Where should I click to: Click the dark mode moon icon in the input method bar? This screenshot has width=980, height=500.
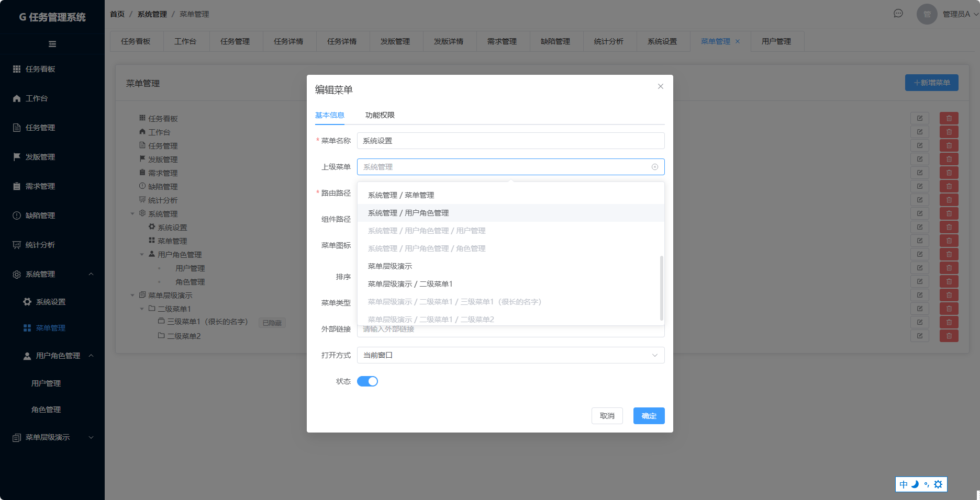pyautogui.click(x=915, y=484)
